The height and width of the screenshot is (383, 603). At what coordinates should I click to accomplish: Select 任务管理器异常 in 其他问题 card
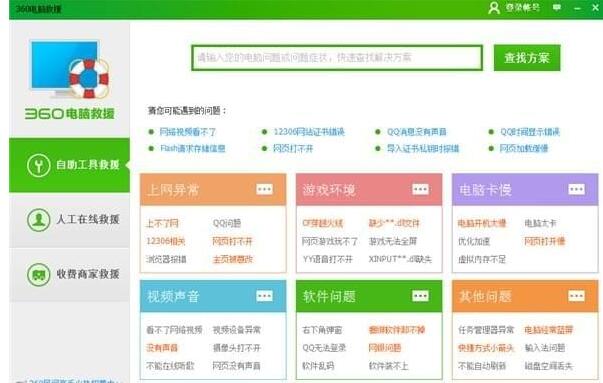486,330
